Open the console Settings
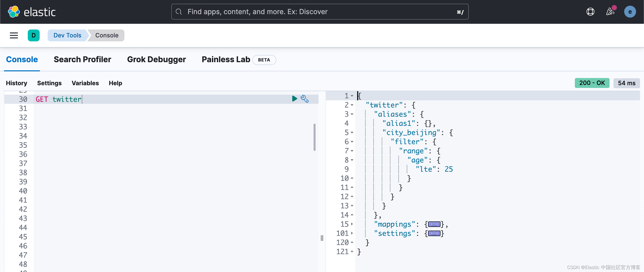Screen dimensions: 644x272 pos(49,83)
